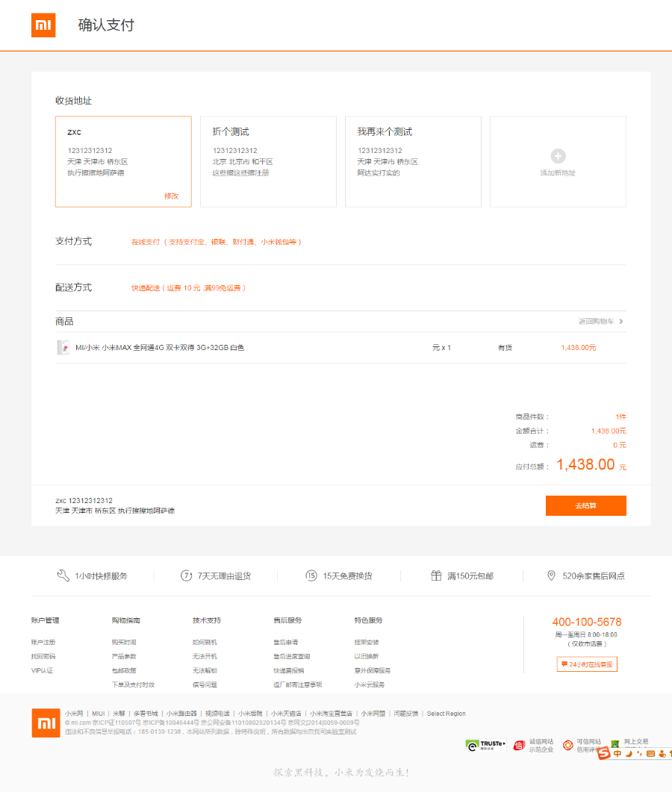The height and width of the screenshot is (792, 672).
Task: Click 520余家售后网点 text link
Action: [x=594, y=576]
